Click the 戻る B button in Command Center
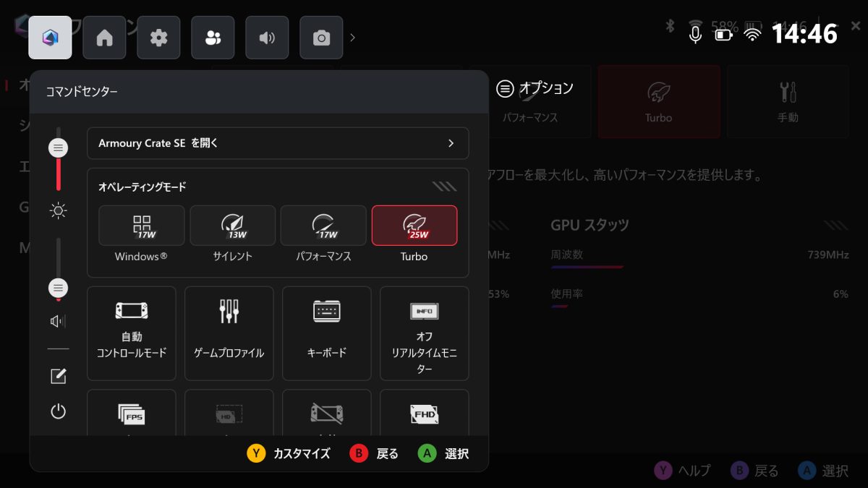The width and height of the screenshot is (868, 488). pos(375,453)
